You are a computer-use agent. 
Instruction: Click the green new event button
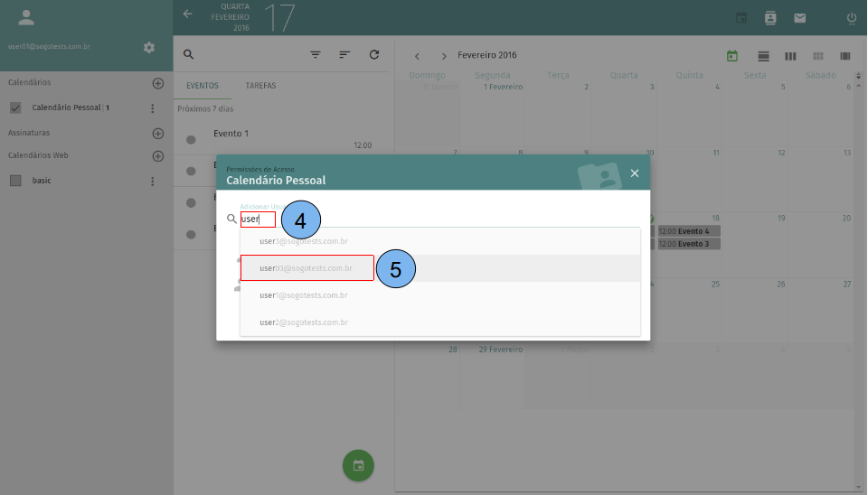click(x=358, y=465)
